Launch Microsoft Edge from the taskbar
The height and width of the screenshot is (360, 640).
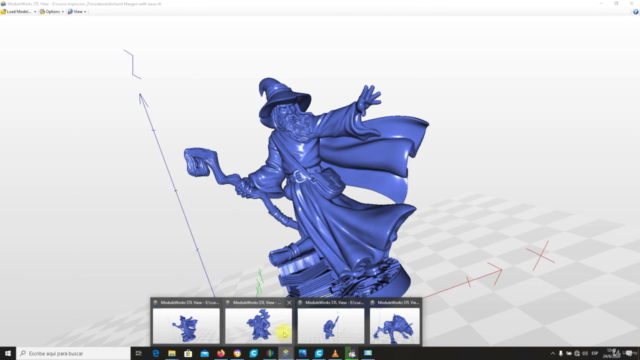[x=156, y=353]
